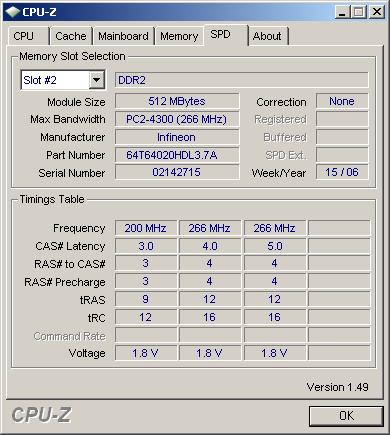The width and height of the screenshot is (390, 435).
Task: Minimize the CPU-Z window
Action: [342, 12]
